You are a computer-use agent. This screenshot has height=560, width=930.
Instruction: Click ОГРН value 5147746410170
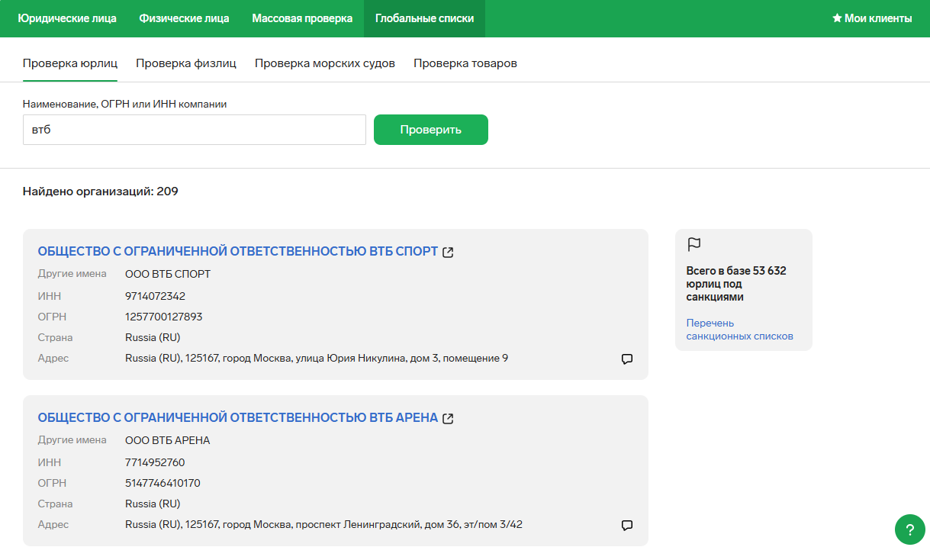point(163,483)
